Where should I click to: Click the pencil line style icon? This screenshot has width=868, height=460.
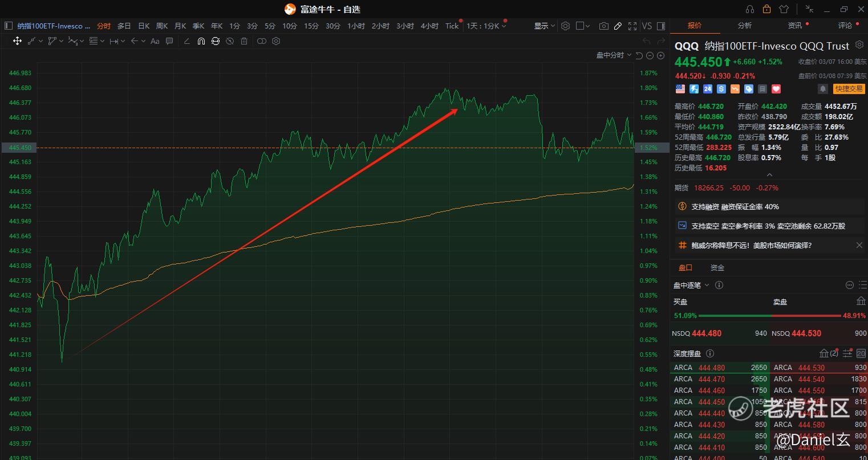186,41
